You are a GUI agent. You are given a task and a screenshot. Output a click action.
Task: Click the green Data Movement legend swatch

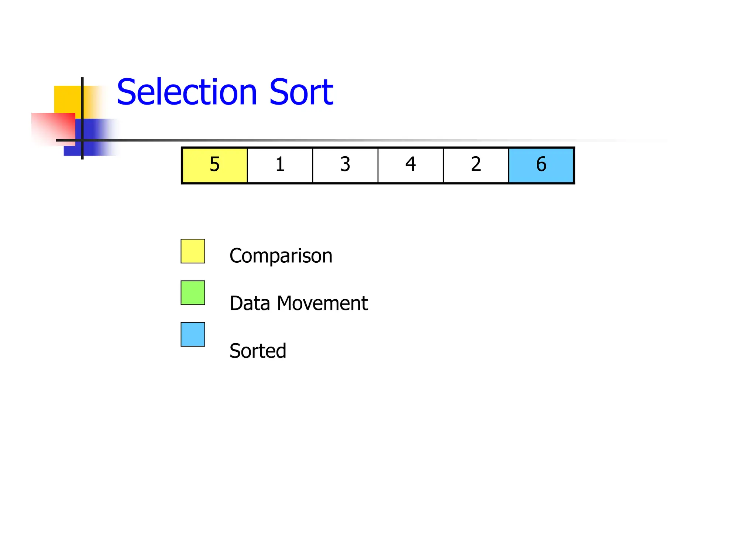pyautogui.click(x=193, y=293)
